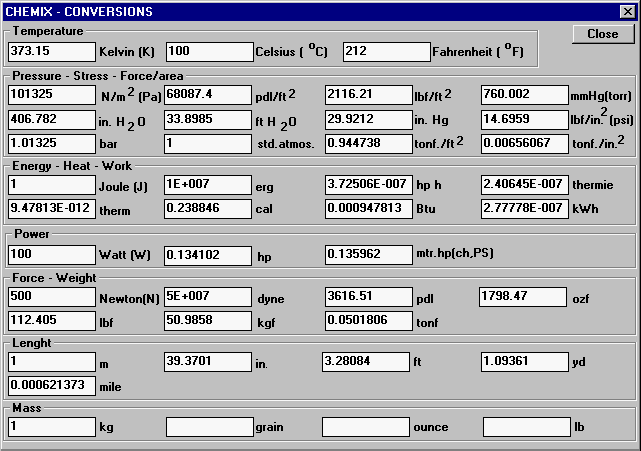
Task: Click the Close button
Action: [602, 34]
